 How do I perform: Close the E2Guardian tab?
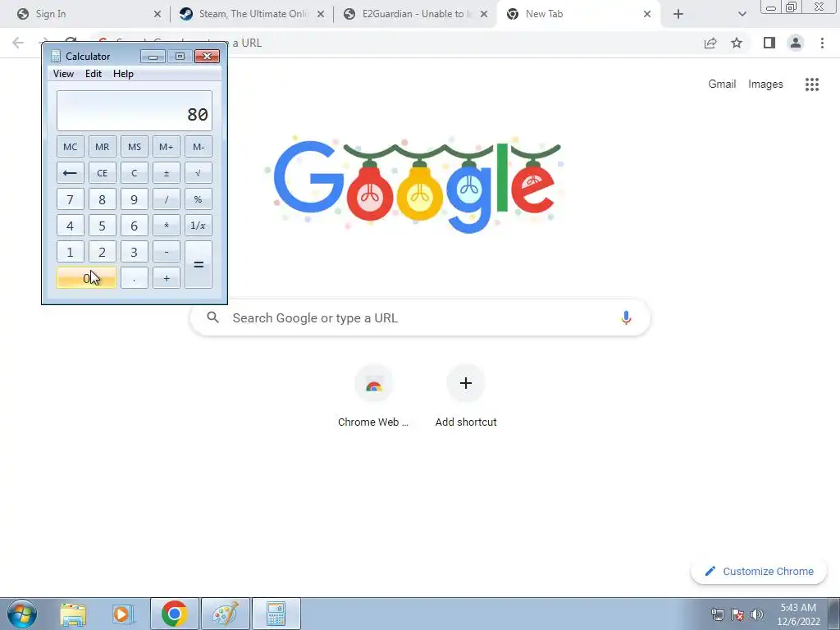(x=484, y=15)
